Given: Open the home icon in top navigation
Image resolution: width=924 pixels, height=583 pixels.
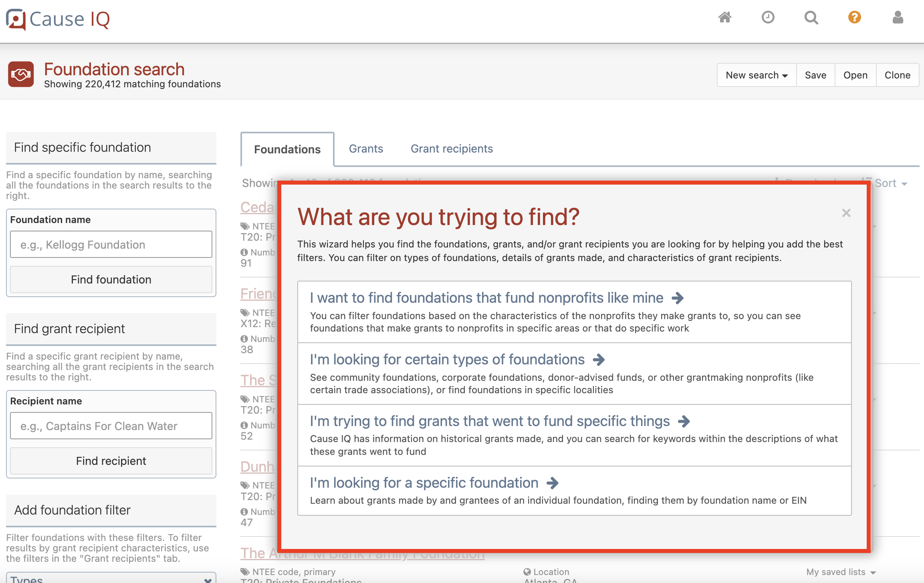Looking at the screenshot, I should click(725, 18).
